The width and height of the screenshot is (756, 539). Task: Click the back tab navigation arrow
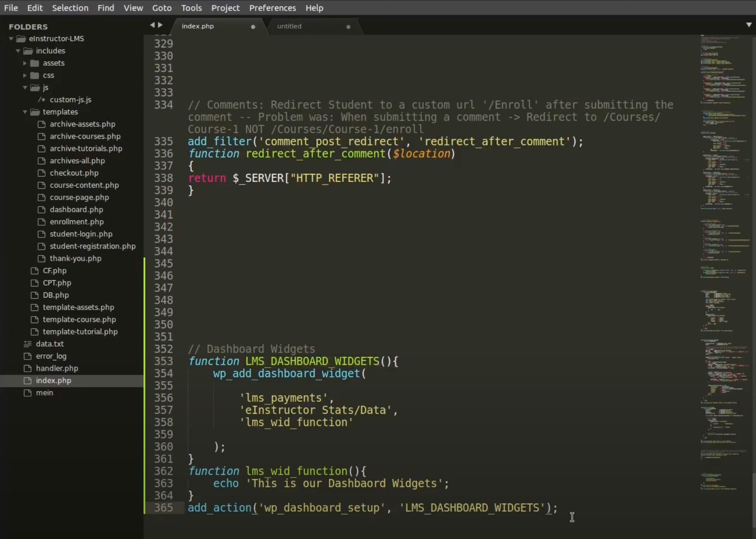152,25
